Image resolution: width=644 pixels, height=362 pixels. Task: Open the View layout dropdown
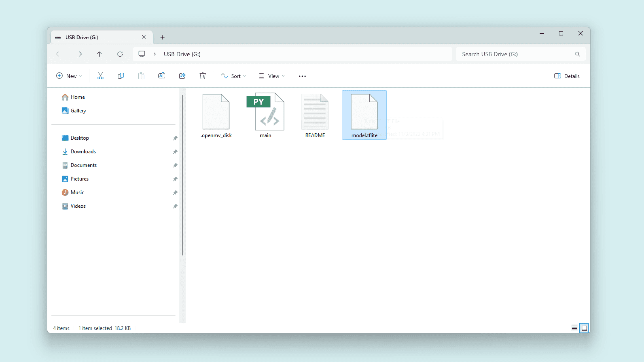tap(271, 76)
